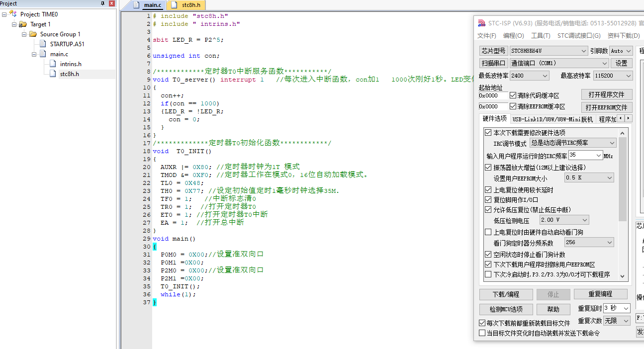The width and height of the screenshot is (644, 349).
Task: Open the low voltage detect 2.00 V dropdown
Action: 564,220
